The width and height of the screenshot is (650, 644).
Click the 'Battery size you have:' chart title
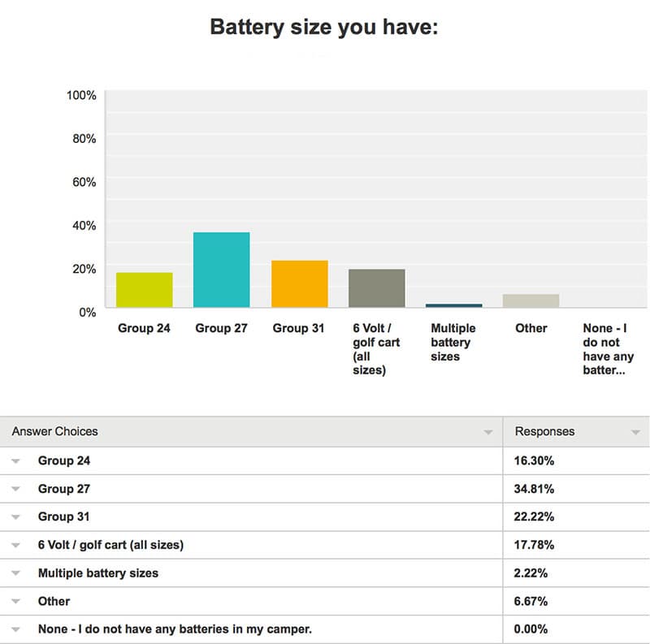click(324, 28)
